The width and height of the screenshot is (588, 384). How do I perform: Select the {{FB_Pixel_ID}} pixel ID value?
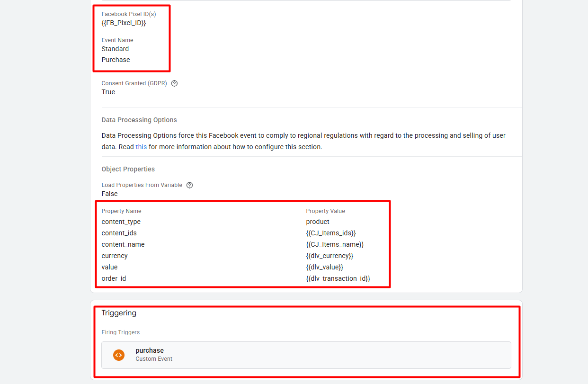coord(124,23)
